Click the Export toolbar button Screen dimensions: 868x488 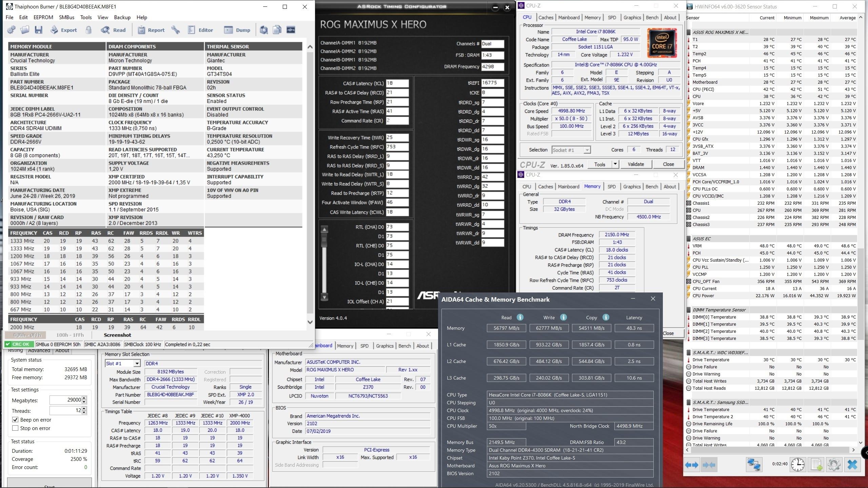pyautogui.click(x=64, y=30)
